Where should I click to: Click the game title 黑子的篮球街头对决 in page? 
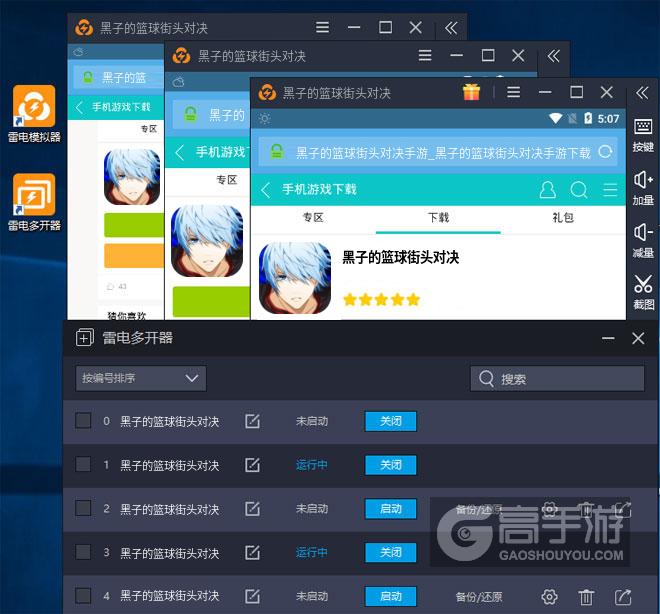tap(400, 257)
